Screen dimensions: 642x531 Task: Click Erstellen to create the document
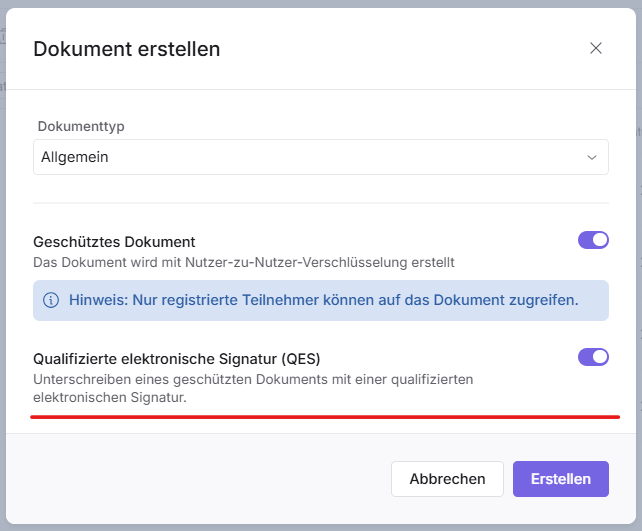(560, 479)
